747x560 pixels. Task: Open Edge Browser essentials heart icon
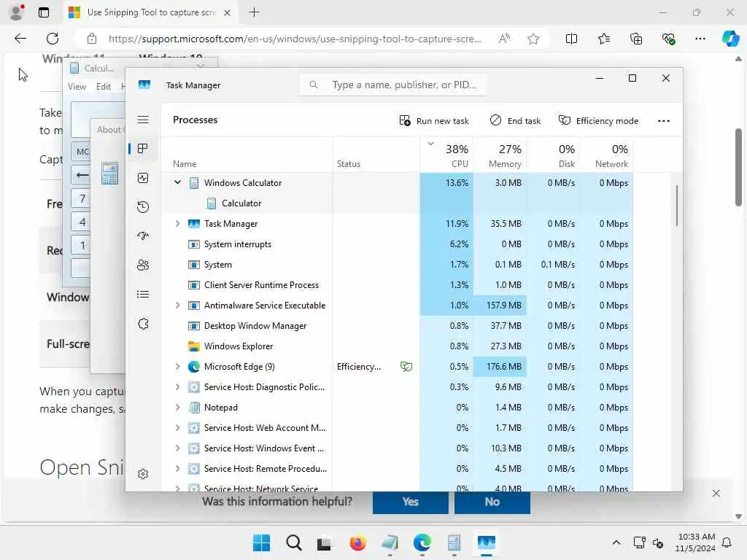pyautogui.click(x=668, y=39)
